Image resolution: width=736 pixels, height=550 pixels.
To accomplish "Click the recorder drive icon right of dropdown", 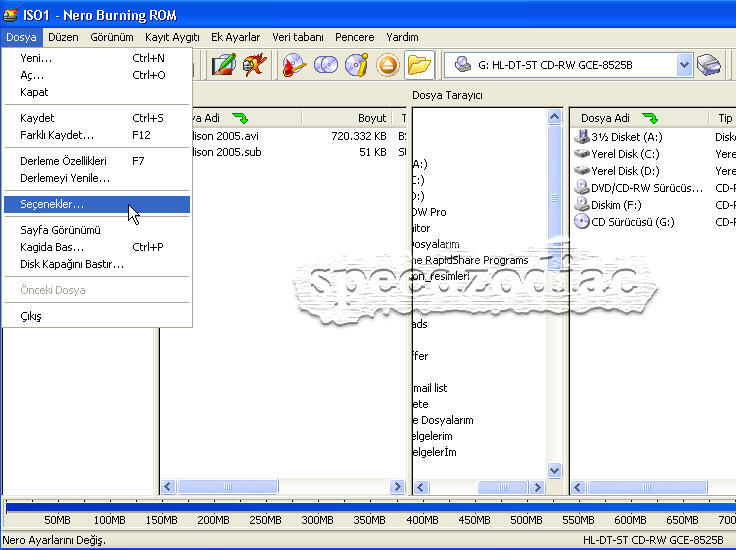I will click(x=709, y=65).
